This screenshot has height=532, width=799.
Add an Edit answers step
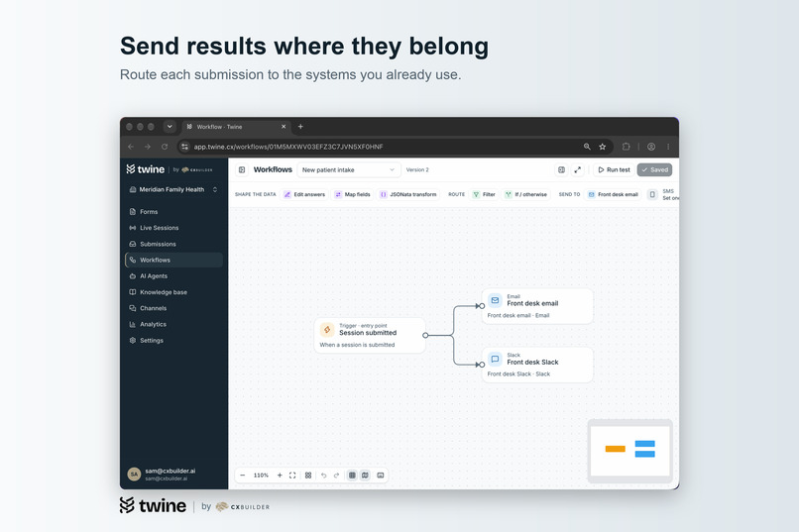click(x=304, y=194)
